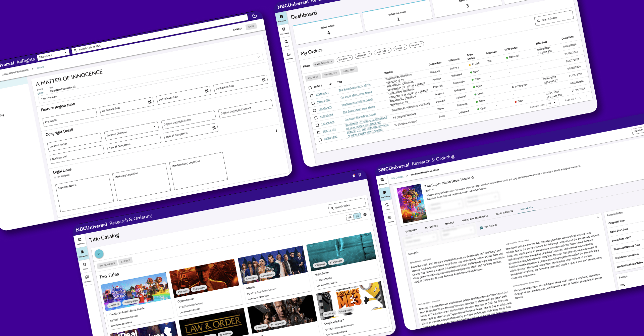Open three-dot menu beside Copyright Detail
The height and width of the screenshot is (336, 644).
[276, 130]
